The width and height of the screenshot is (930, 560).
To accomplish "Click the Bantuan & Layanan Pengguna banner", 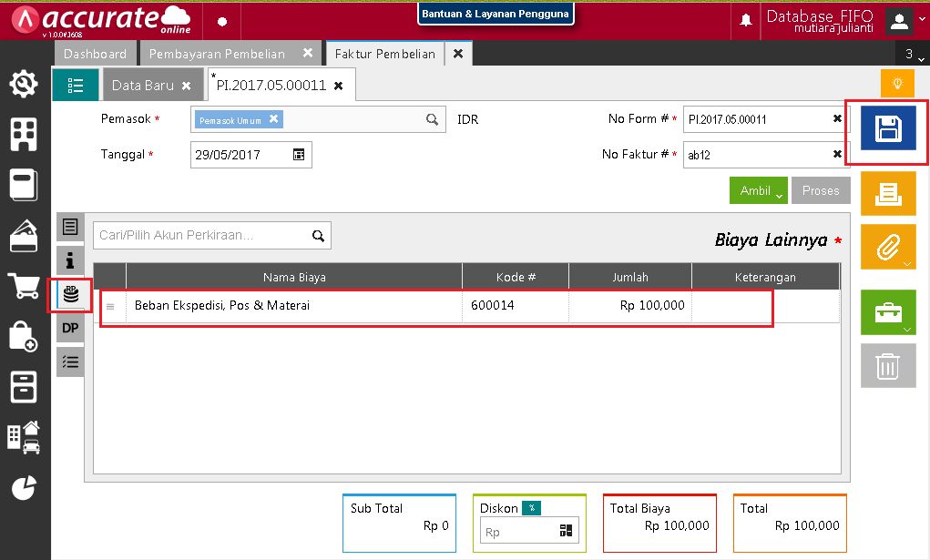I will coord(496,14).
